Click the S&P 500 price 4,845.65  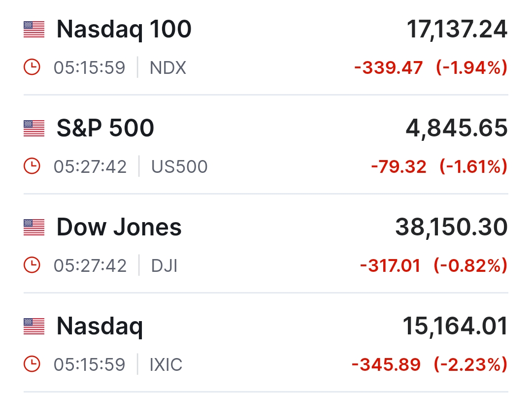pos(457,129)
